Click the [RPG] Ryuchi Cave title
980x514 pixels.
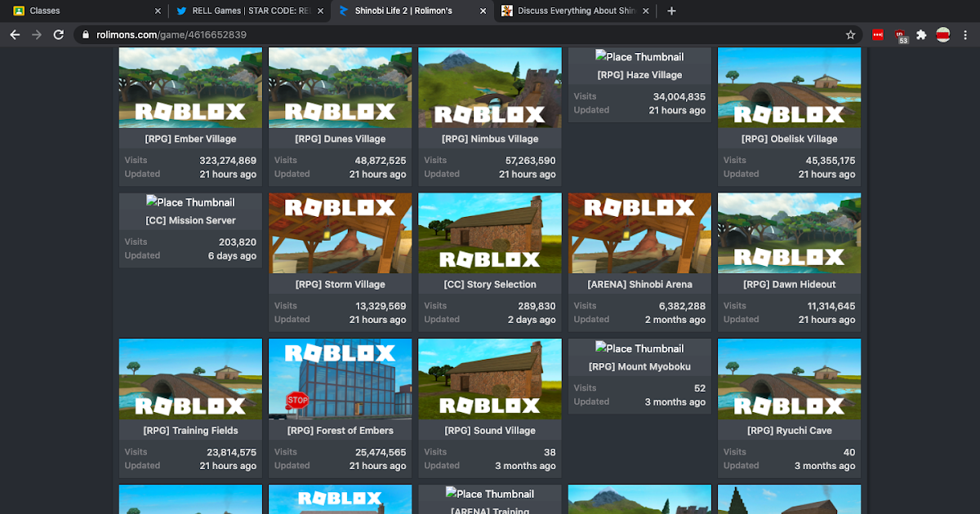[x=789, y=431]
